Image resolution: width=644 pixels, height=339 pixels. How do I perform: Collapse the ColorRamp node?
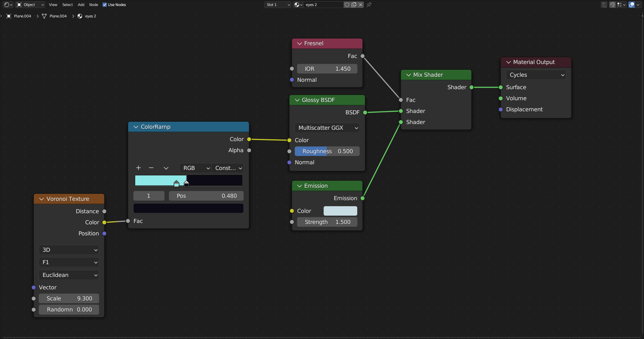click(x=136, y=127)
